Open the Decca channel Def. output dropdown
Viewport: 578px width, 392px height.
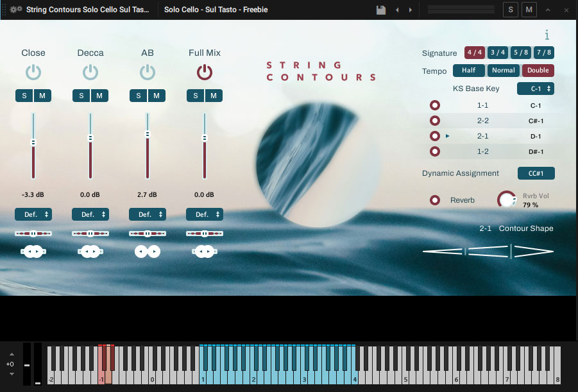point(90,214)
